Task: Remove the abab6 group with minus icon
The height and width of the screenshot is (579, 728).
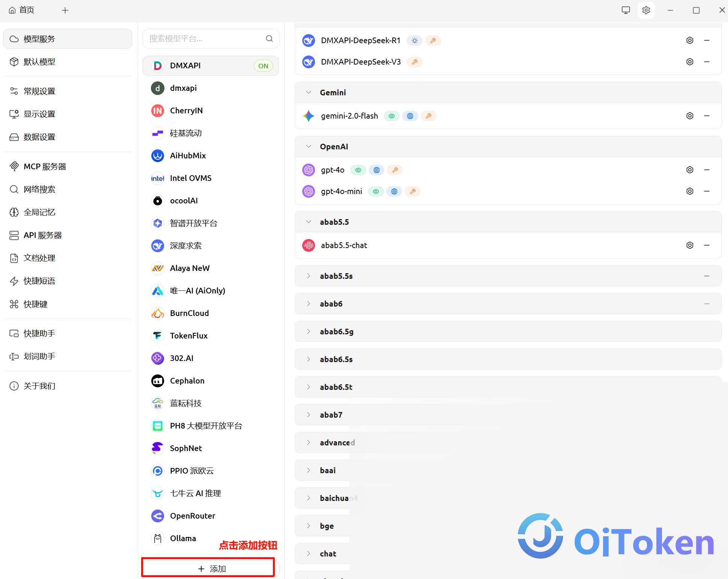Action: point(707,304)
